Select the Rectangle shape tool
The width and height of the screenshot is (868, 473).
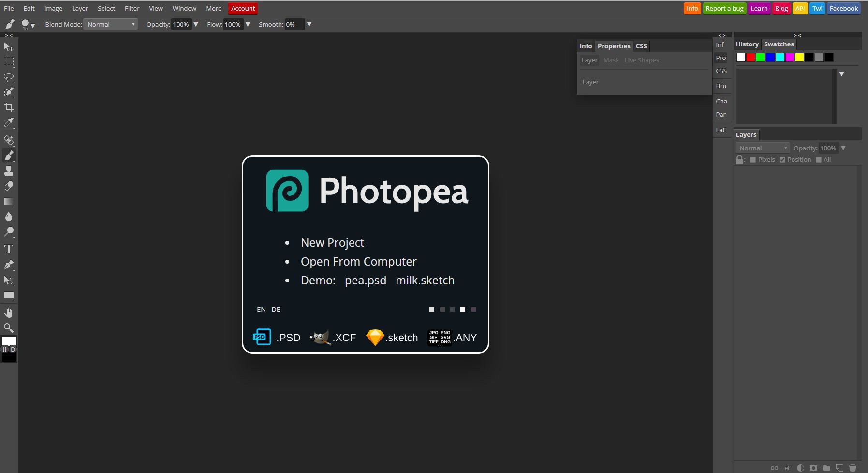[x=9, y=296]
